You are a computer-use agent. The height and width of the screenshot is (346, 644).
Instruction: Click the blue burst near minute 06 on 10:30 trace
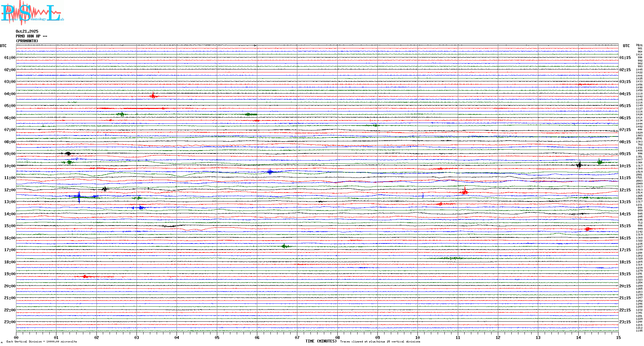tap(270, 172)
